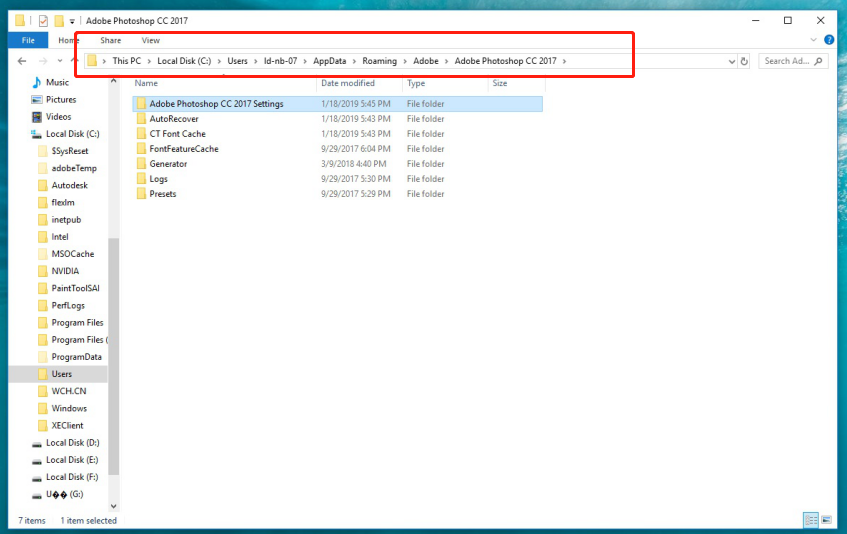Image resolution: width=847 pixels, height=534 pixels.
Task: Click 'Users' breadcrumb in address path
Action: point(237,61)
